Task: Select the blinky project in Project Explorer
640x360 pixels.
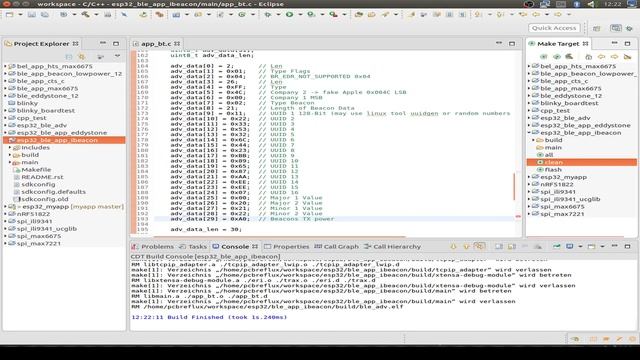Action: coord(27,103)
